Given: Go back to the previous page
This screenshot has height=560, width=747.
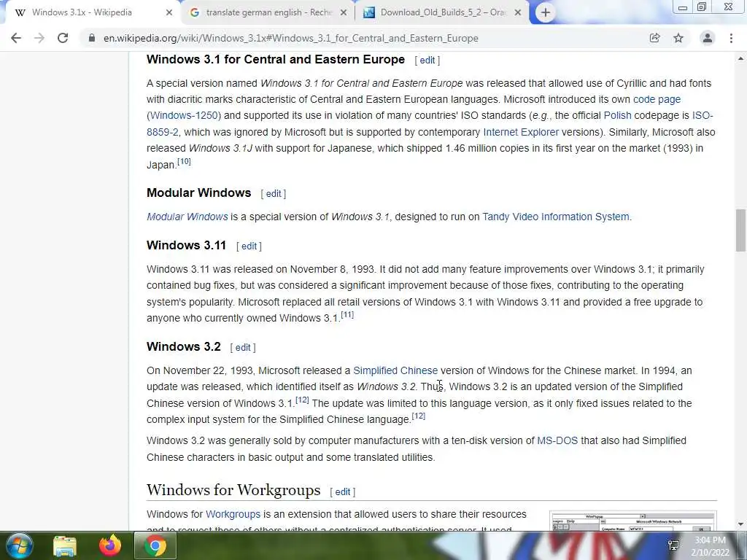Looking at the screenshot, I should click(x=16, y=38).
